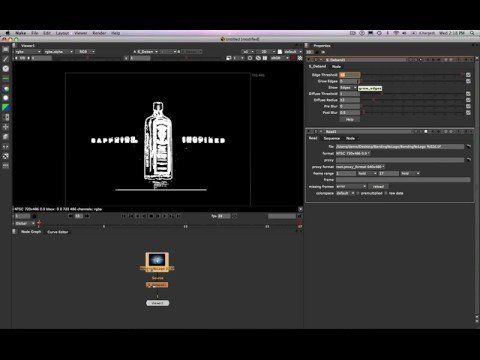Screen dimensions: 480x360
Task: Open the Time nodes clock icon
Action: 6,69
